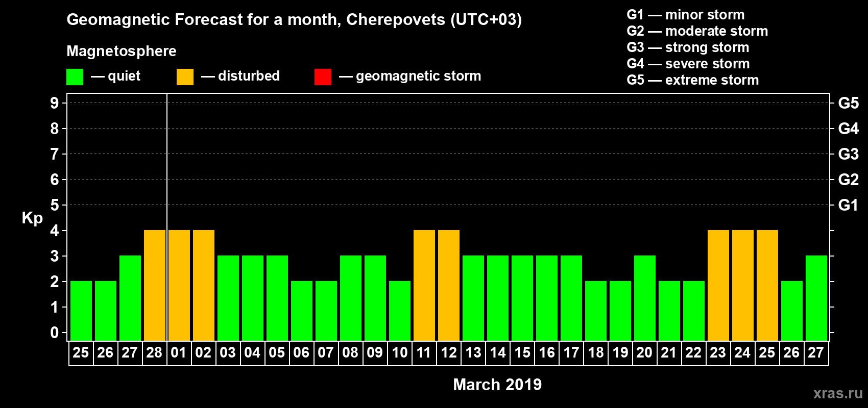Select the green bar for March 20
868x408 pixels.
click(645, 298)
